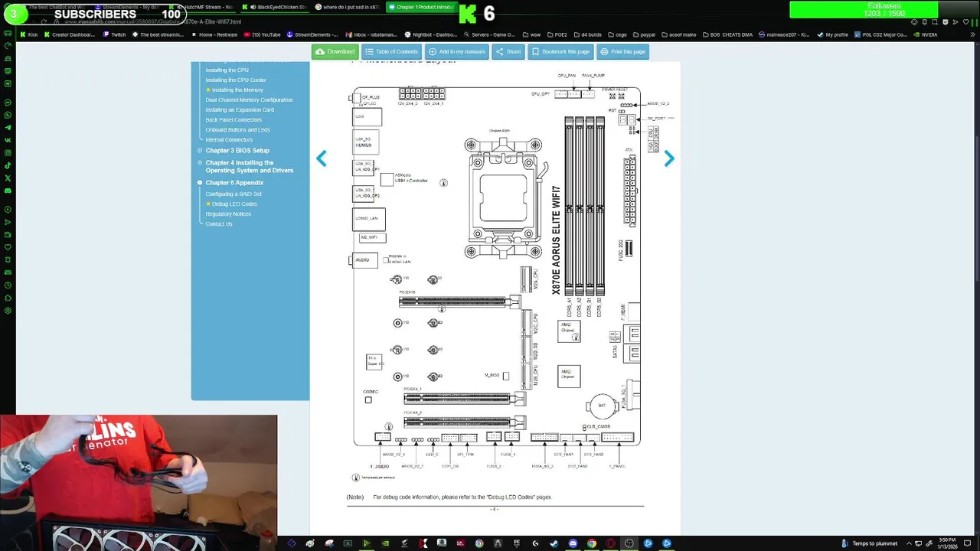Open Installing the CPU Cooler link
980x551 pixels.
coord(236,80)
